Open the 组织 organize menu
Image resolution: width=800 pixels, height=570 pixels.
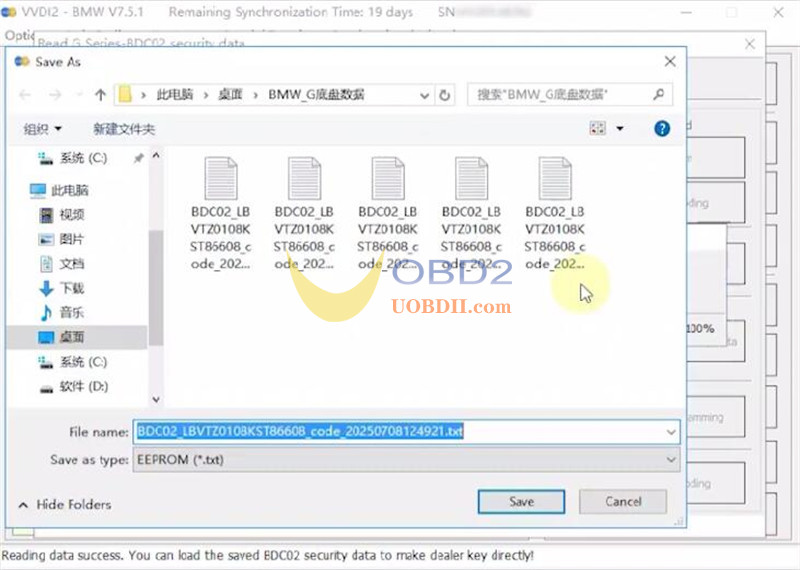(42, 129)
